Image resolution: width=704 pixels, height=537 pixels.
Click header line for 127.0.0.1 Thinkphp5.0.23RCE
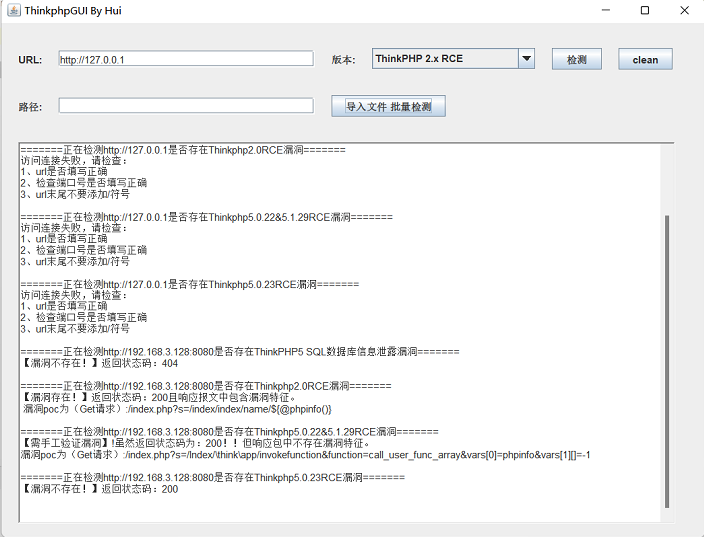tap(189, 284)
